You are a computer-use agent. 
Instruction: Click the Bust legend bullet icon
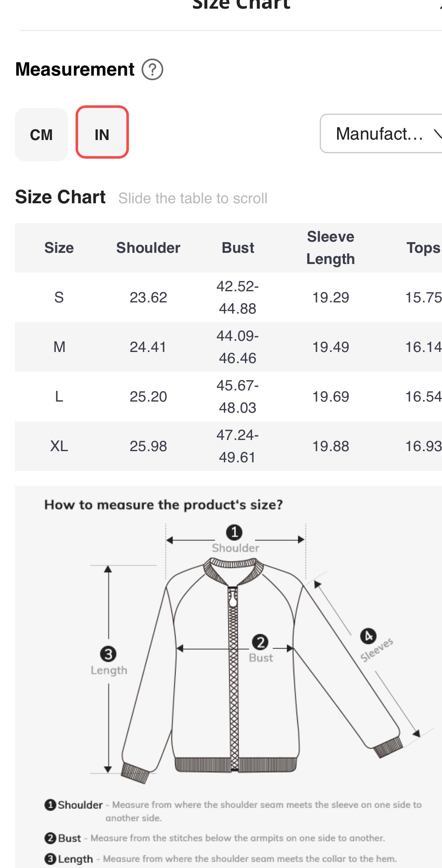pyautogui.click(x=50, y=838)
